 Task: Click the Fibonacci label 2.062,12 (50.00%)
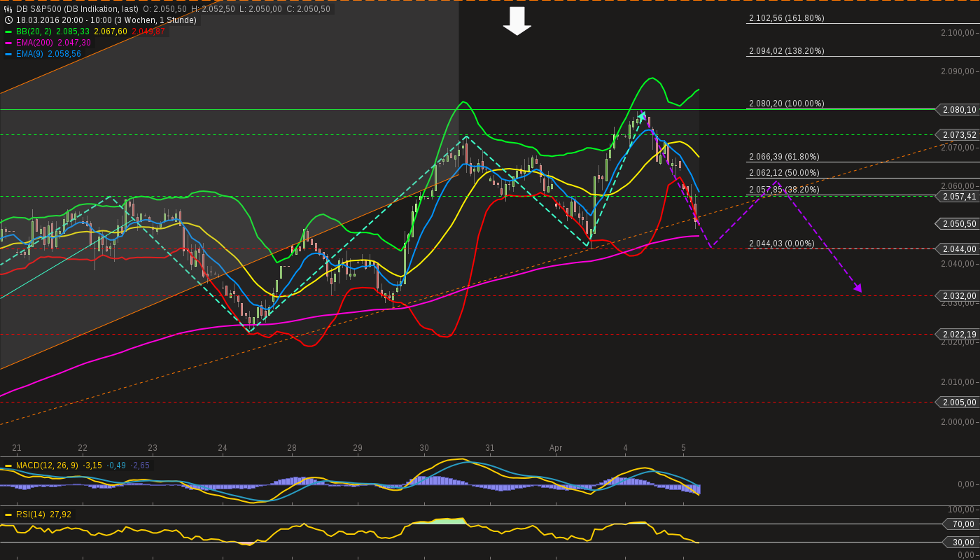(x=784, y=173)
